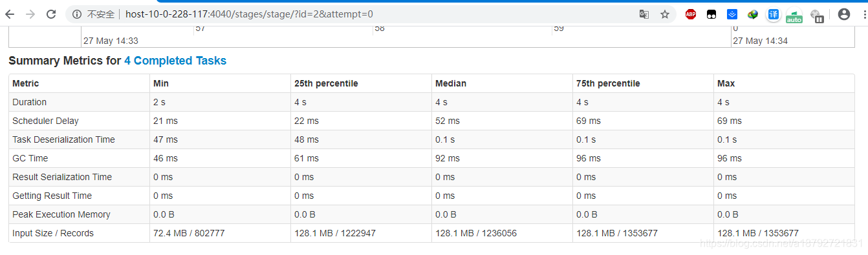This screenshot has width=868, height=255.
Task: Open the 4 Completed Tasks link
Action: tap(175, 61)
